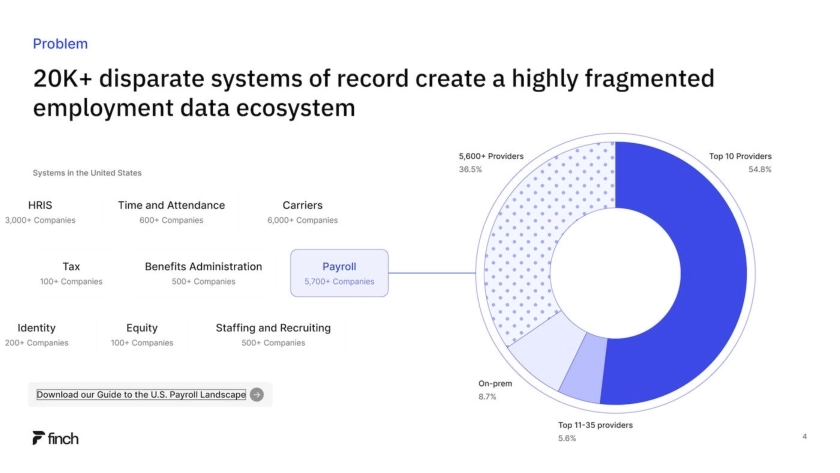Select the Staffing and Recruiting category

(273, 328)
